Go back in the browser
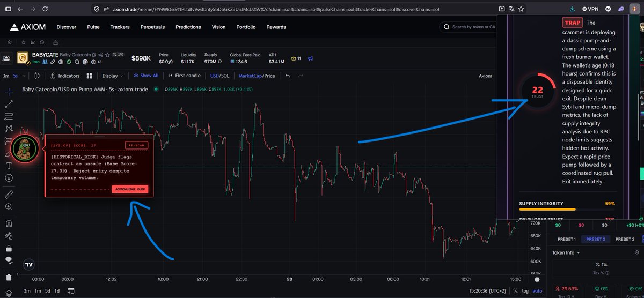The width and height of the screenshot is (644, 298). (20, 9)
